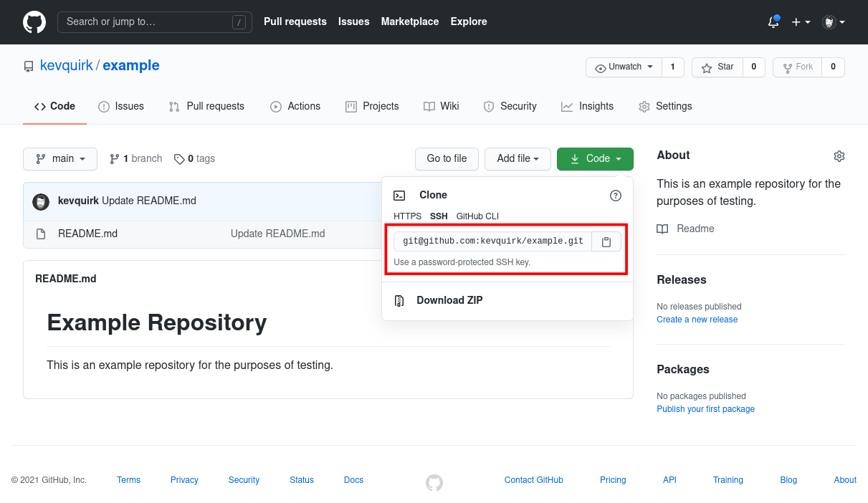868x503 pixels.
Task: Expand the Add file dropdown
Action: tap(518, 158)
